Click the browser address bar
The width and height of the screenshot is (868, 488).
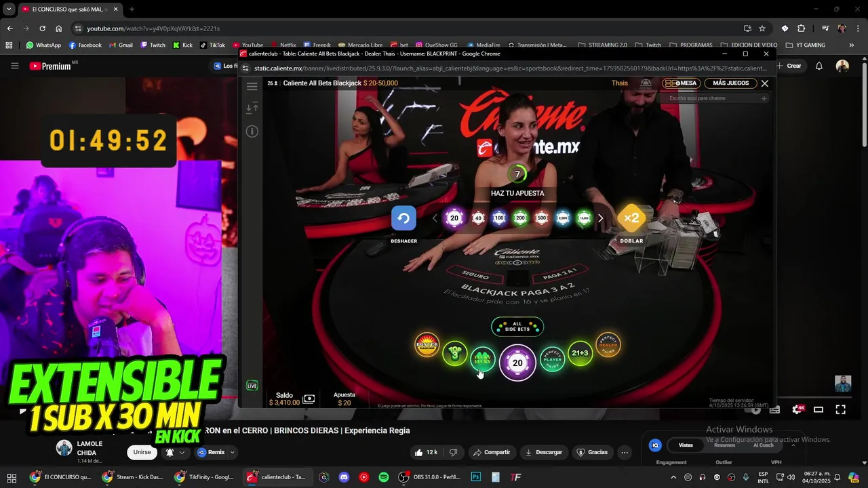pyautogui.click(x=407, y=28)
